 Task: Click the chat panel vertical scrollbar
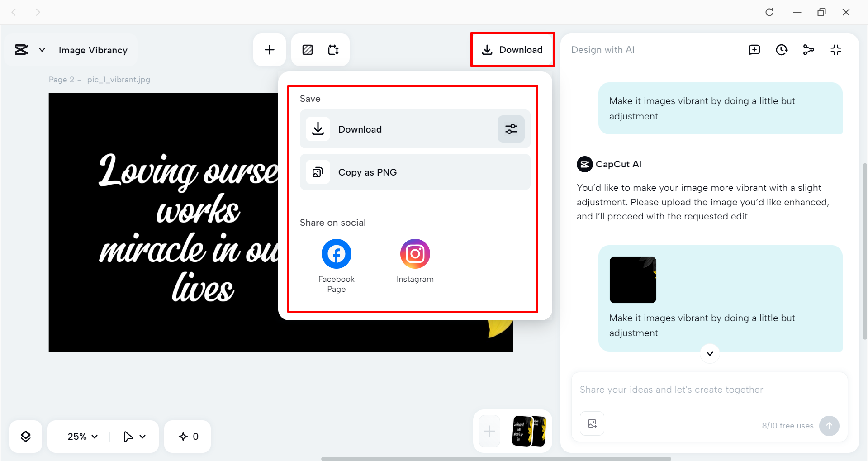point(865,251)
